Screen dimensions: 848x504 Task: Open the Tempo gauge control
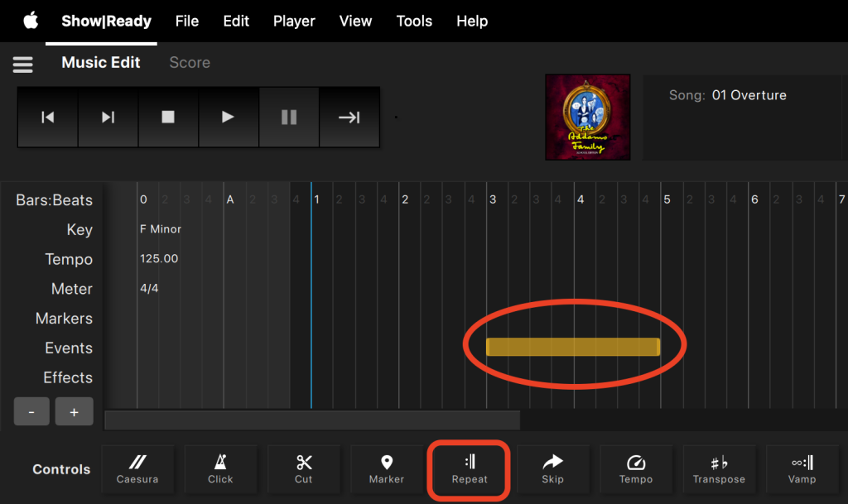click(635, 469)
